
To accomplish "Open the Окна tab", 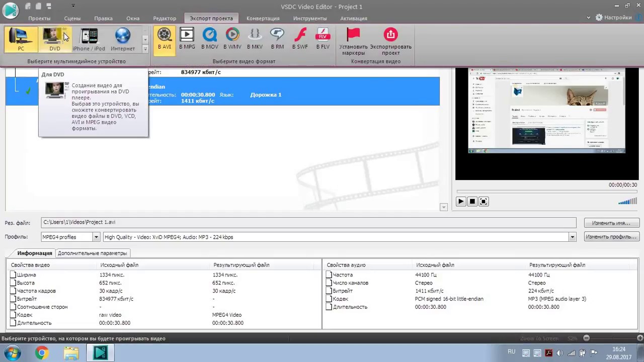I will tap(133, 18).
